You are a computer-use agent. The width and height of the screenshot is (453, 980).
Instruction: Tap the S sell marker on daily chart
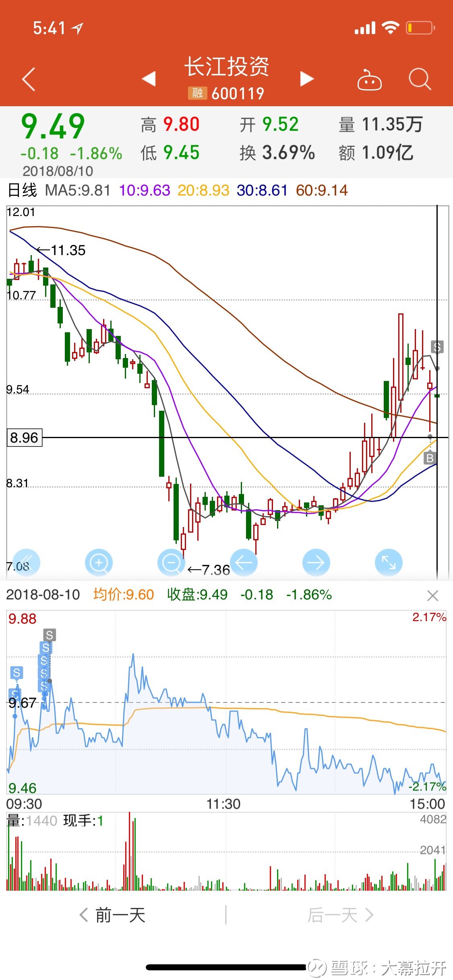click(437, 347)
